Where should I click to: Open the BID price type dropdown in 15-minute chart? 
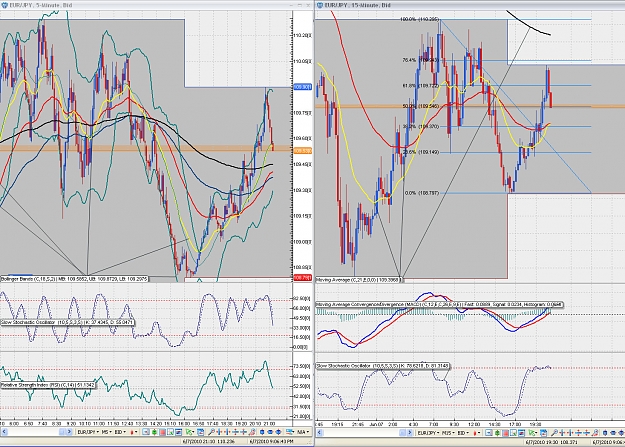point(463,432)
